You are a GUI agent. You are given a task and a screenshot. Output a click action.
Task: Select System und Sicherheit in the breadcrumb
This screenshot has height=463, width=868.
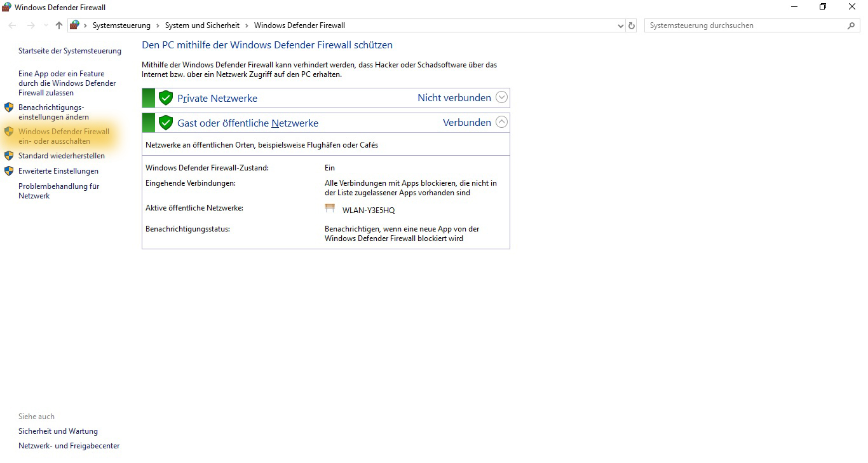point(202,25)
